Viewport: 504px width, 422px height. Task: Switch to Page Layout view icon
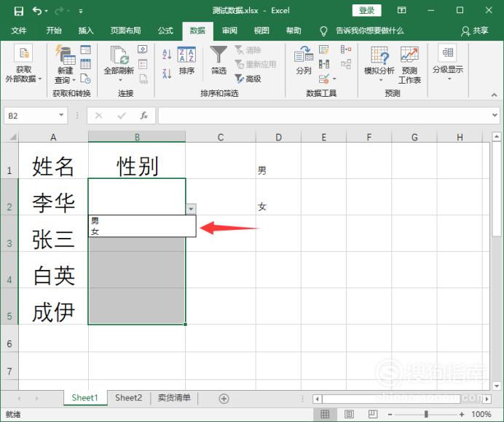pos(349,414)
